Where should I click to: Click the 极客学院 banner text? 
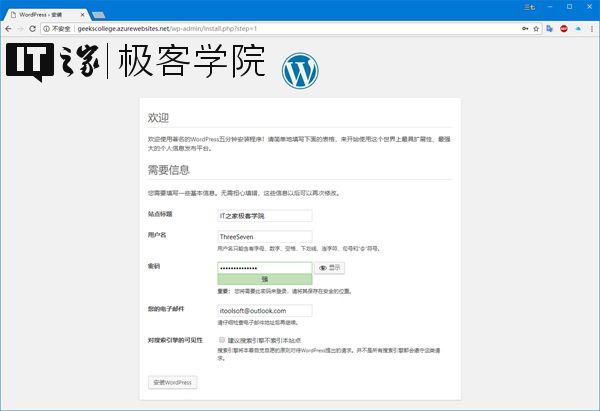191,61
